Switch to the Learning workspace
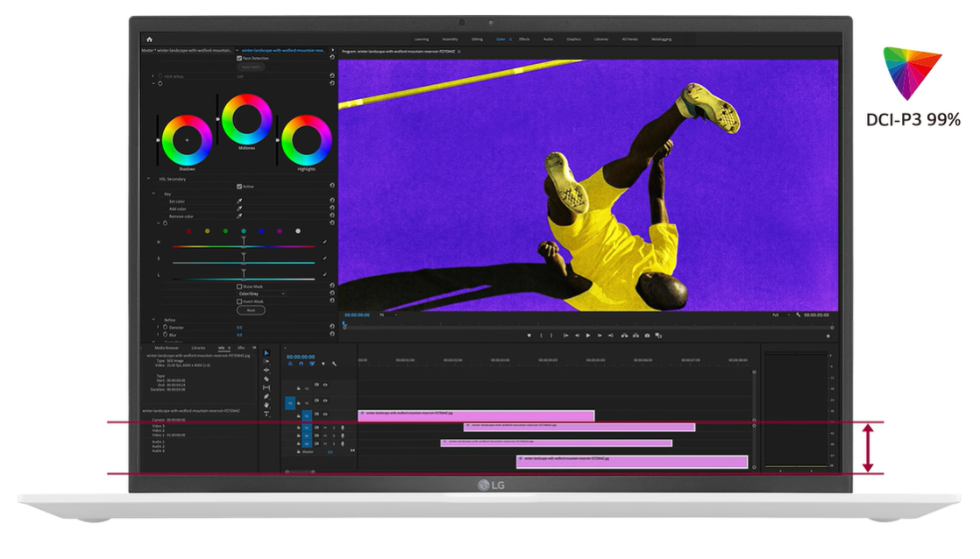 [422, 39]
